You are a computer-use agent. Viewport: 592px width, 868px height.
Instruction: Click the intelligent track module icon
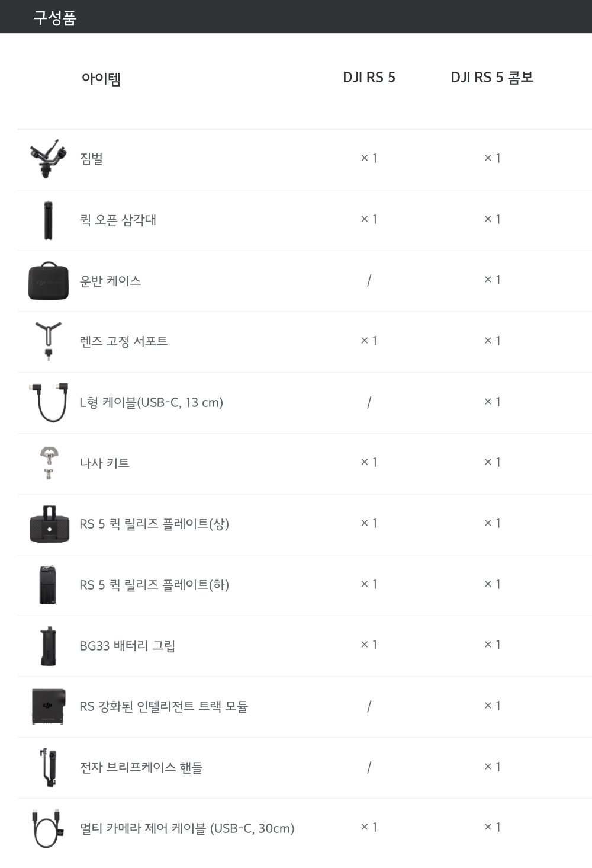(x=48, y=706)
